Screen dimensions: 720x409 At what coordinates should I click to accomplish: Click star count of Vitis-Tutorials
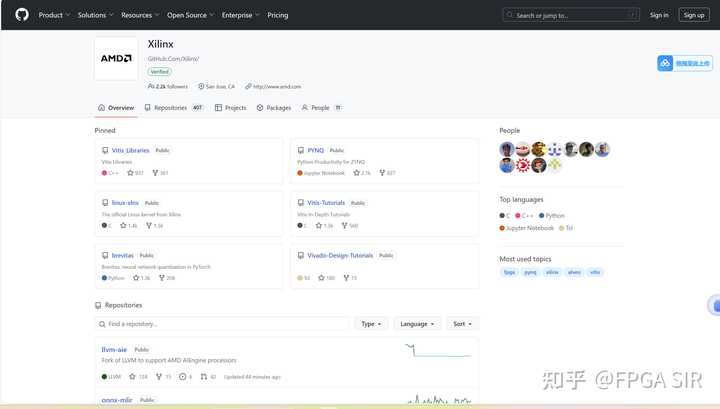point(324,225)
